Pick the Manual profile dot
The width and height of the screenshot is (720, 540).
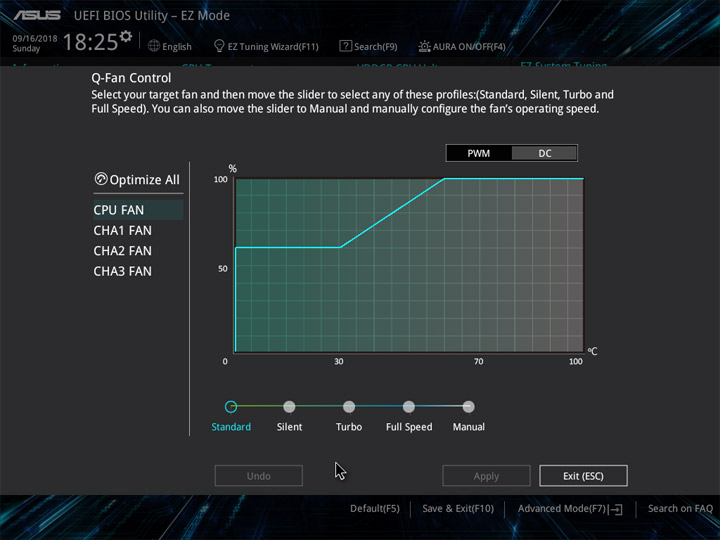(x=468, y=406)
